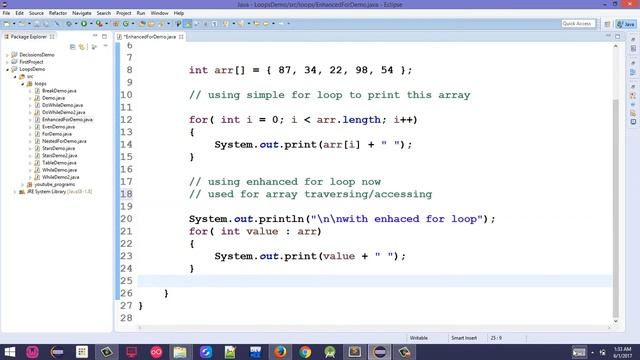Open the Edit menu
This screenshot has width=640, height=360.
[x=19, y=13]
